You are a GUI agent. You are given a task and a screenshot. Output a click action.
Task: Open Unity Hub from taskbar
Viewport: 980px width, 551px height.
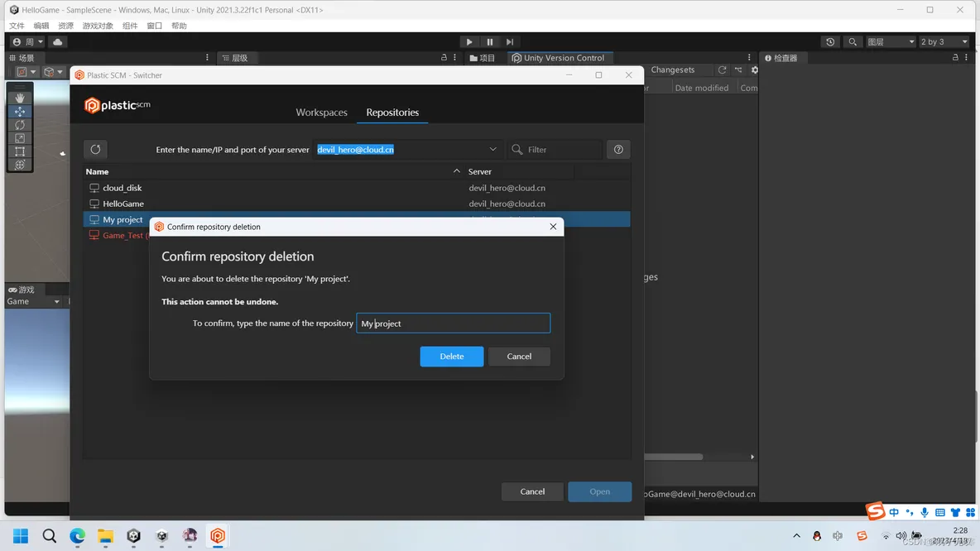[162, 536]
